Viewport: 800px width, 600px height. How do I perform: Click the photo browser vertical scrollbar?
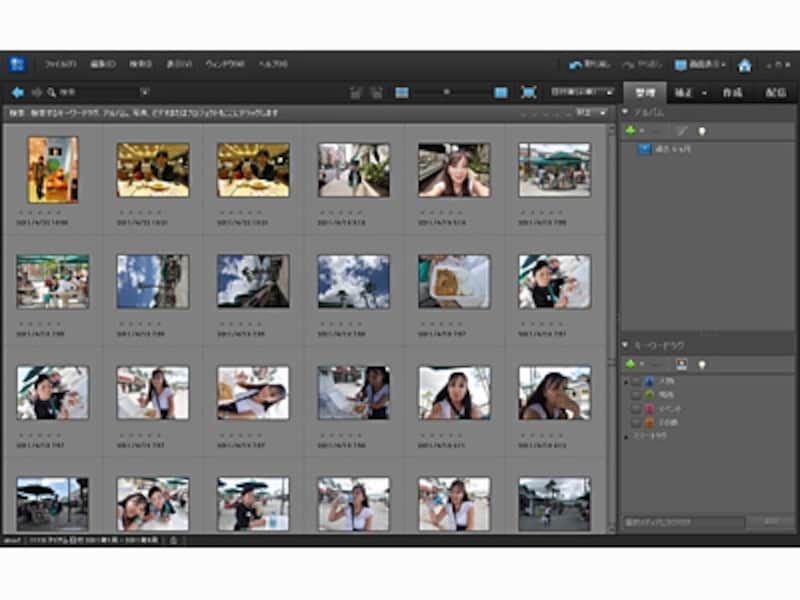(x=612, y=329)
